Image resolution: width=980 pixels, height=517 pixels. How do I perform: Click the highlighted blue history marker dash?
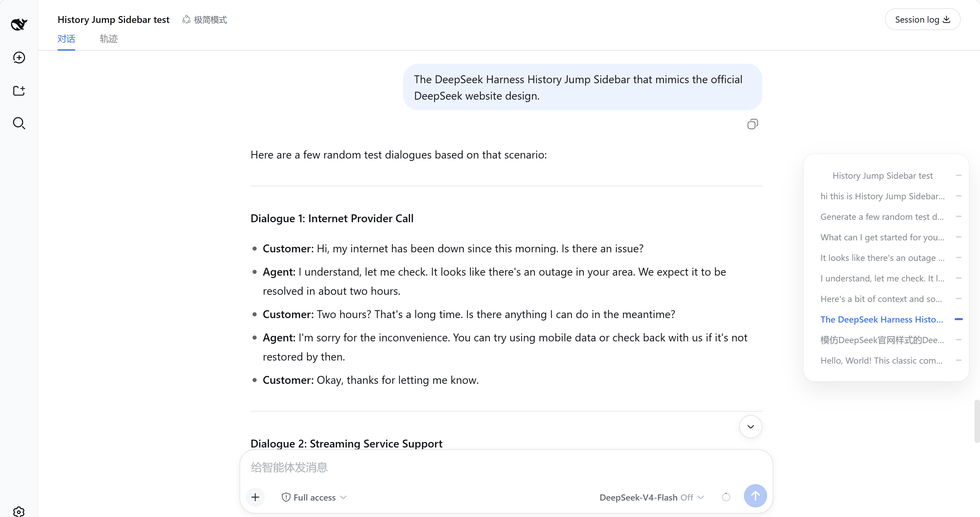[959, 319]
